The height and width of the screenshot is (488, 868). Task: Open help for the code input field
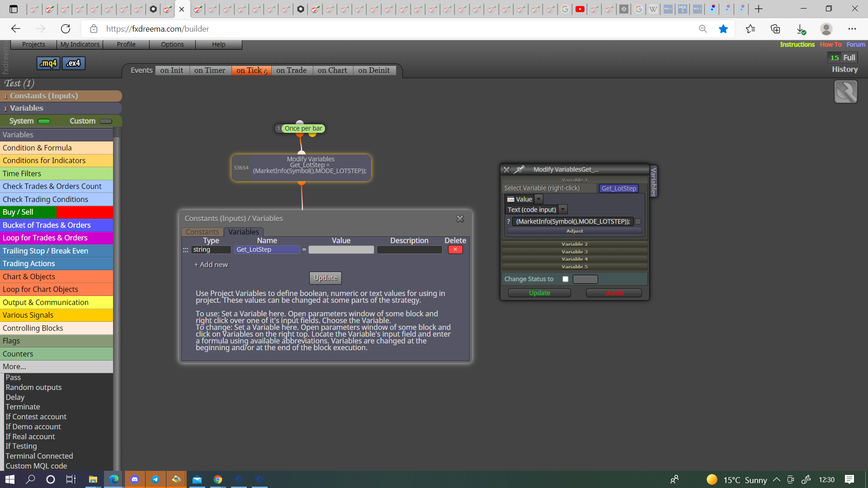(508, 221)
